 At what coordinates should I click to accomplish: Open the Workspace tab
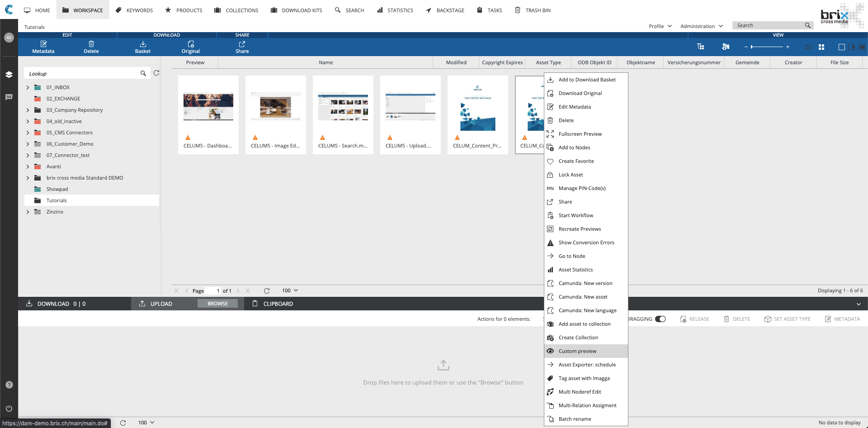[83, 10]
